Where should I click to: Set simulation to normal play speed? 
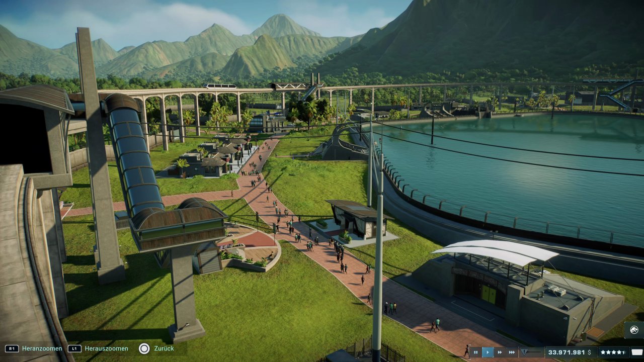[488, 352]
